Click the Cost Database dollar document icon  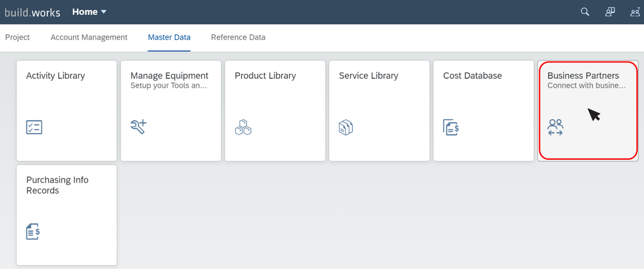pyautogui.click(x=451, y=127)
